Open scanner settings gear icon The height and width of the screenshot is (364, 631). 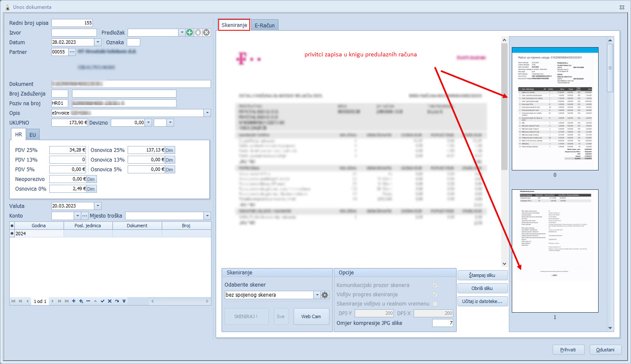click(x=325, y=295)
